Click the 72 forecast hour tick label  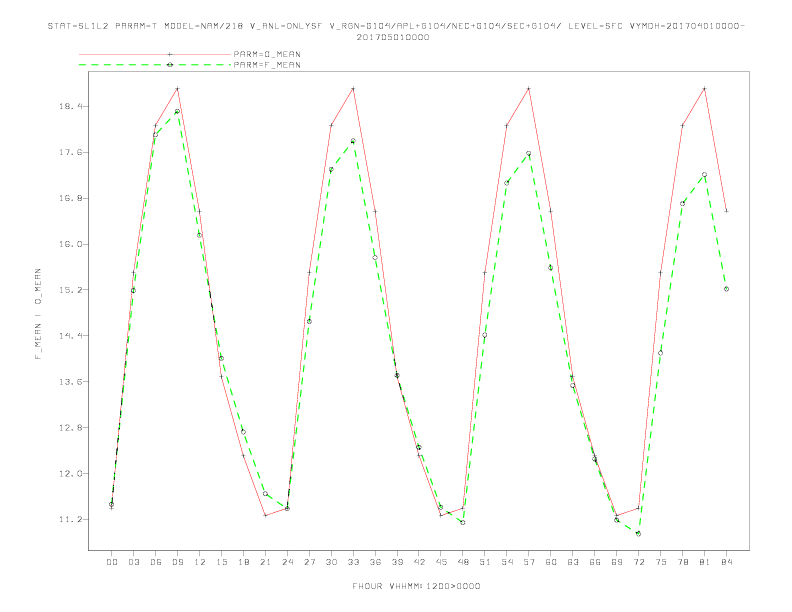639,562
